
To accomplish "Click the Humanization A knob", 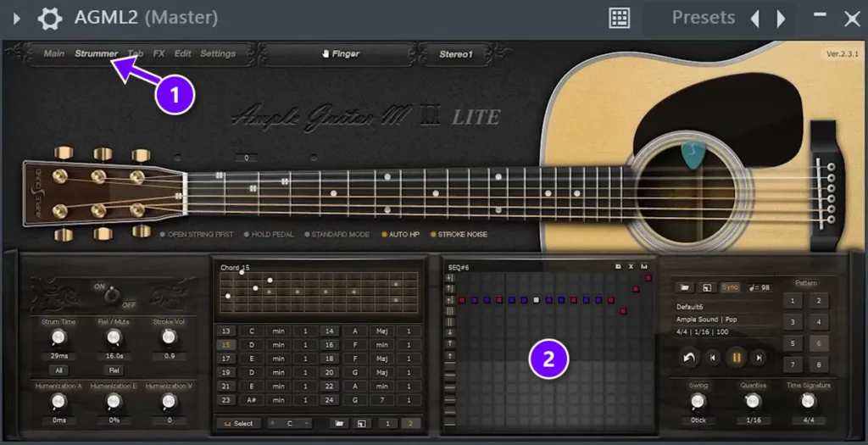I will point(58,401).
